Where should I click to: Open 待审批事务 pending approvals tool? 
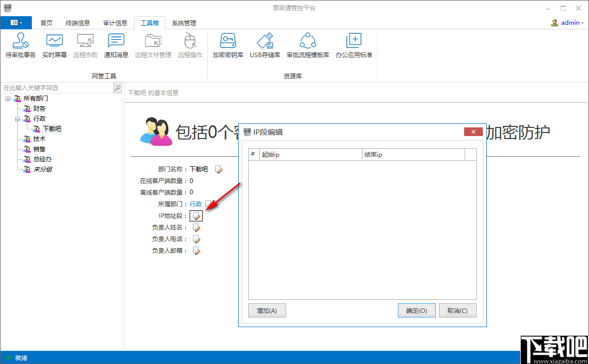pos(21,45)
